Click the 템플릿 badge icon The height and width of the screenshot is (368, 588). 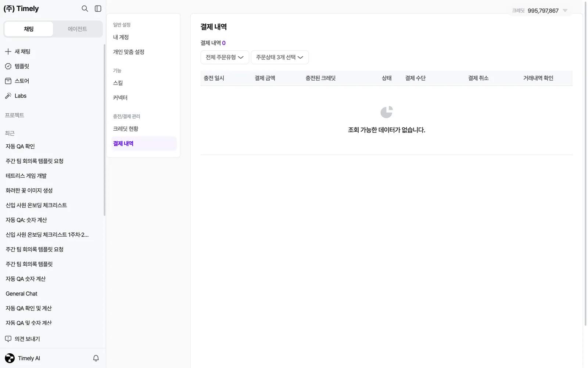click(x=8, y=66)
